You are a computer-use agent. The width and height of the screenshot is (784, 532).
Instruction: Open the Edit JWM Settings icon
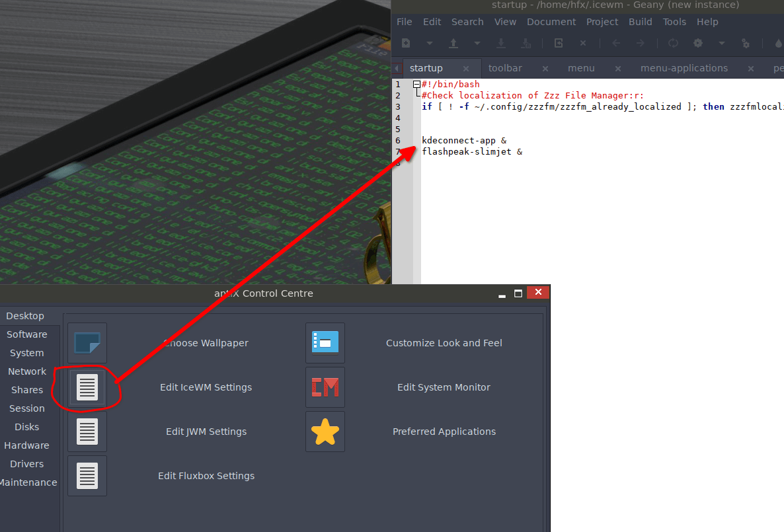87,432
